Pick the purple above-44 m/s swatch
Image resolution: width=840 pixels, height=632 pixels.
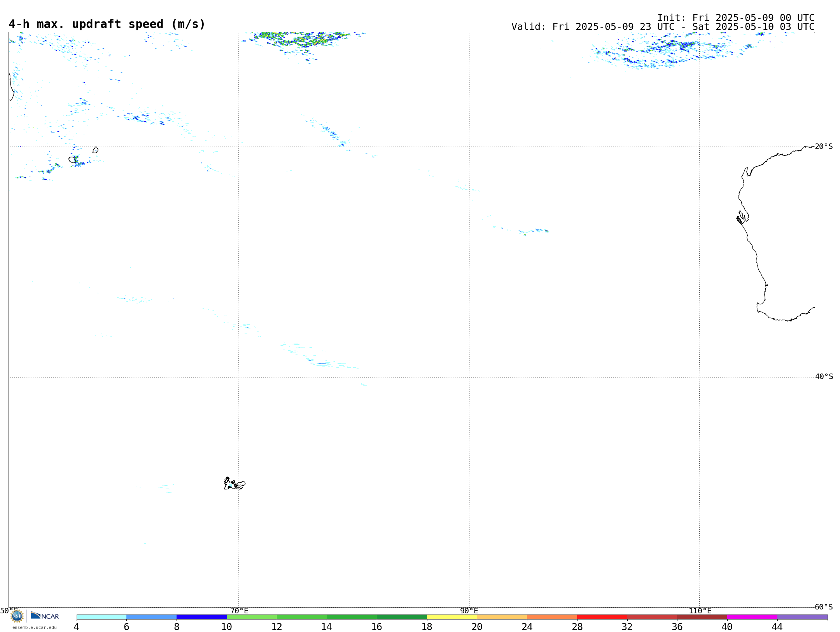pyautogui.click(x=802, y=617)
